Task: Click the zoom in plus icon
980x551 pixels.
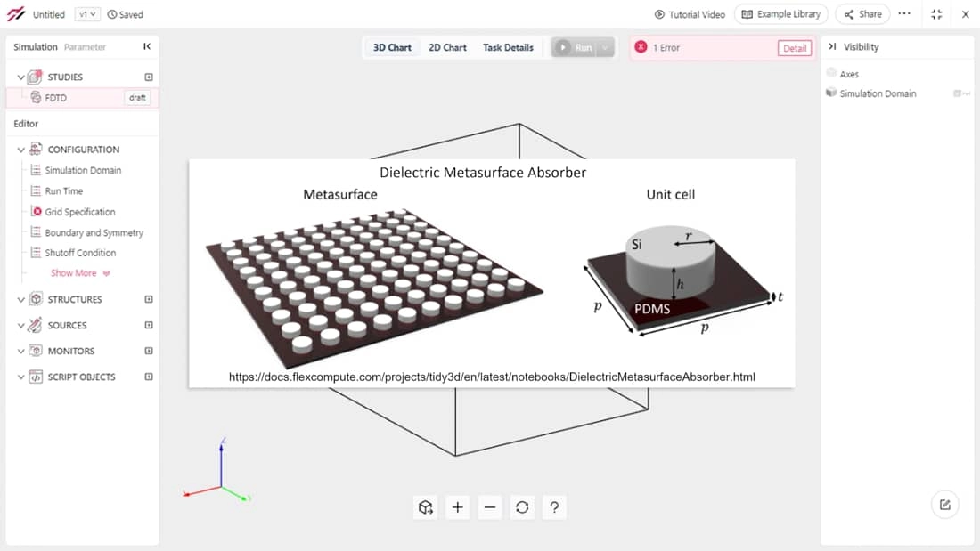Action: 458,507
